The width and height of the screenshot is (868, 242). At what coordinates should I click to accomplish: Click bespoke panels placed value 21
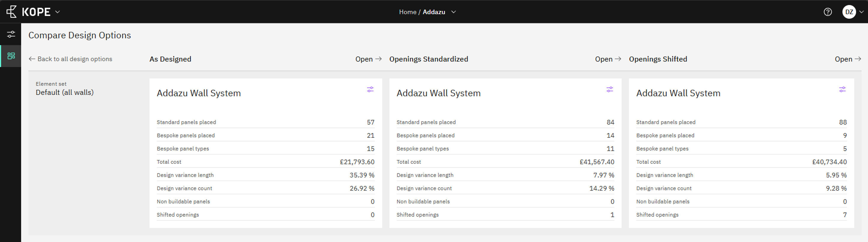(x=371, y=135)
